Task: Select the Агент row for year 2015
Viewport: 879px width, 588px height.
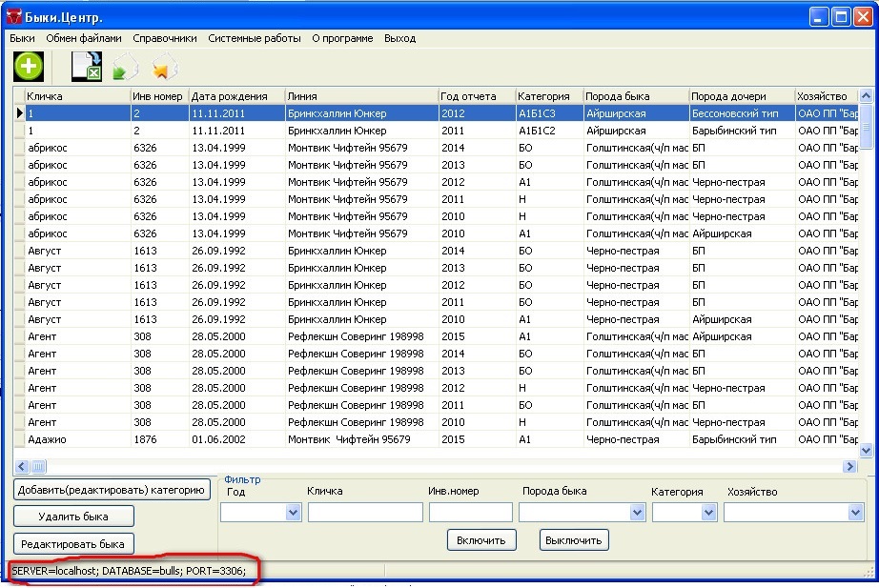Action: click(438, 336)
